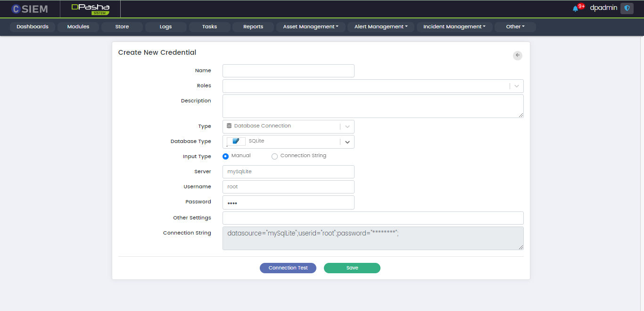This screenshot has height=311, width=644.
Task: Click into the Other Settings field
Action: coord(372,218)
